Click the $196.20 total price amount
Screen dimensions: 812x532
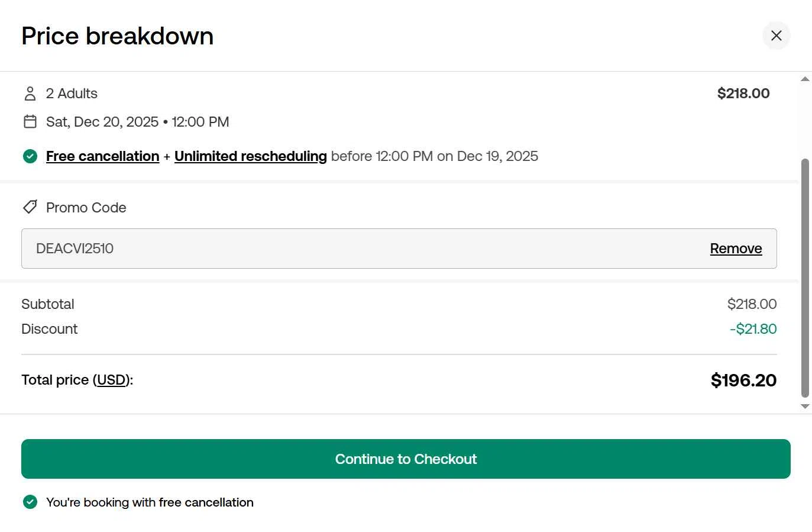click(x=743, y=380)
